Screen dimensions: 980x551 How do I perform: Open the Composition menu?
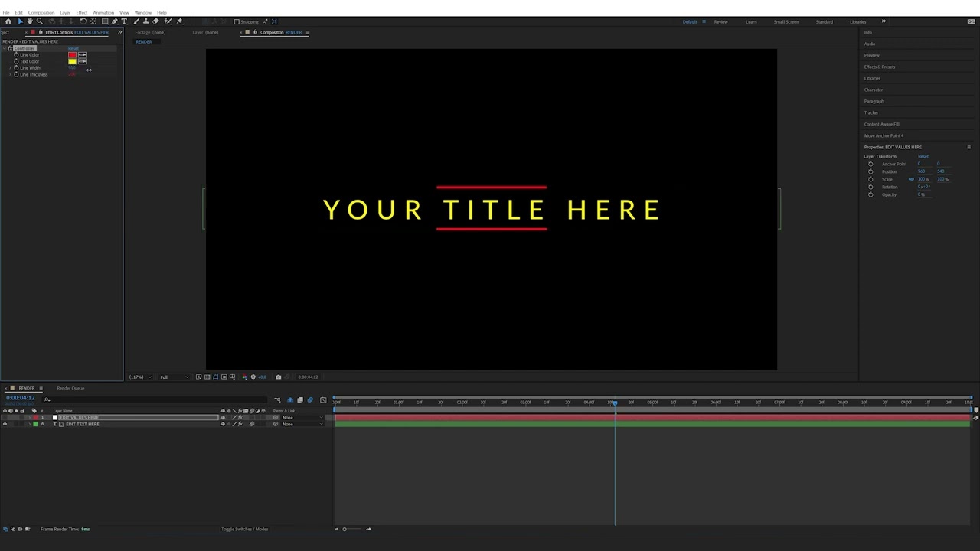(41, 12)
